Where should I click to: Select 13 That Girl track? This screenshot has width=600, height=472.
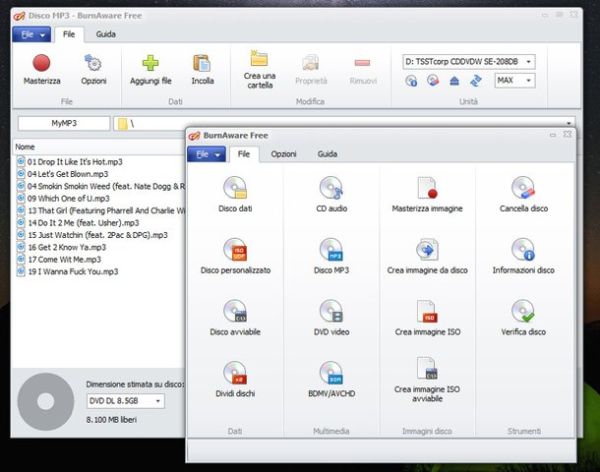[101, 211]
